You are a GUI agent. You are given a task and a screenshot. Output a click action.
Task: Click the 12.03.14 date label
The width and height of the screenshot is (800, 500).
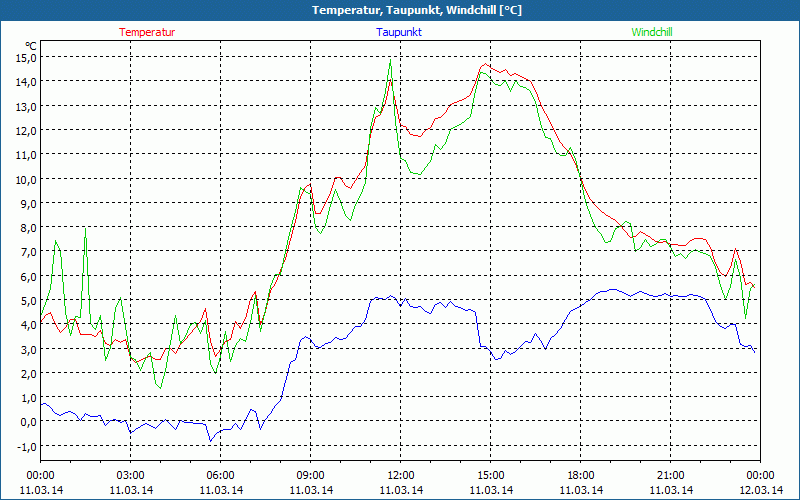click(760, 490)
